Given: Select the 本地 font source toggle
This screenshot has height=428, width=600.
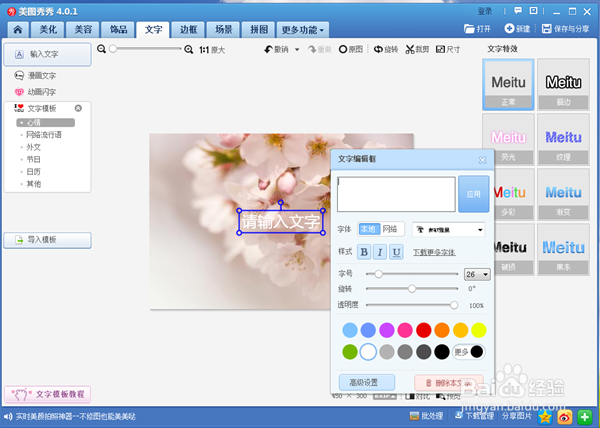Looking at the screenshot, I should click(x=368, y=229).
